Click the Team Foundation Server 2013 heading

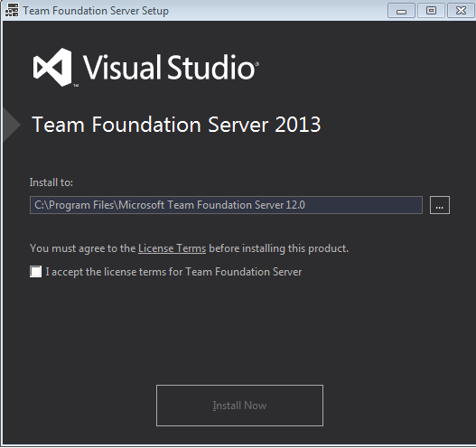coord(176,125)
